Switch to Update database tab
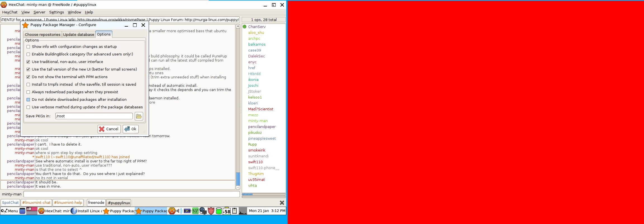 coord(79,34)
